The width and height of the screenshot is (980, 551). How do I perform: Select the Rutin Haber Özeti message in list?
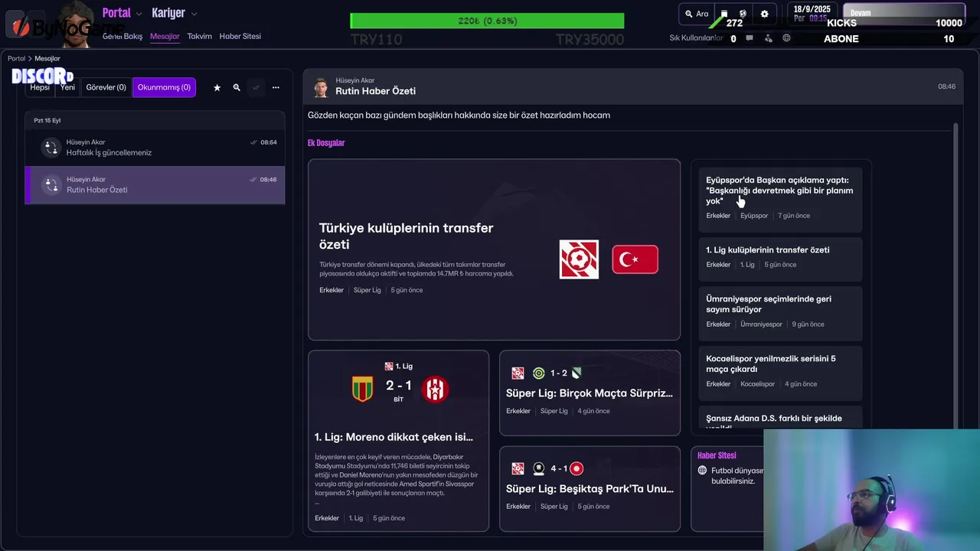pos(155,185)
